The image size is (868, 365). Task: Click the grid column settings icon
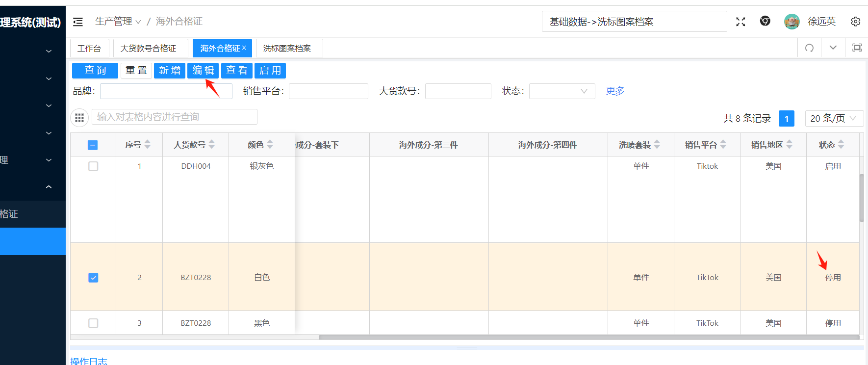point(79,118)
